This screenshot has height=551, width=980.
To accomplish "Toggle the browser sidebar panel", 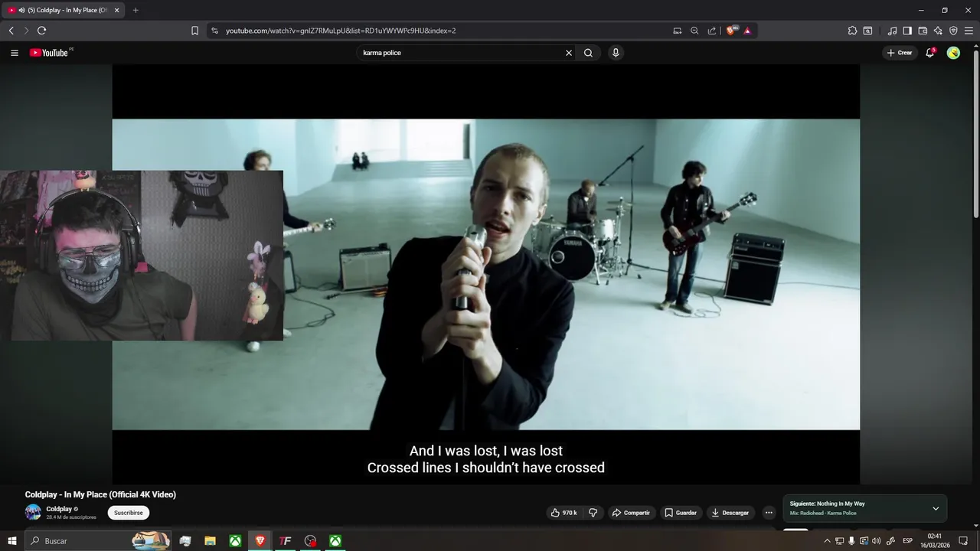I will coord(907,31).
